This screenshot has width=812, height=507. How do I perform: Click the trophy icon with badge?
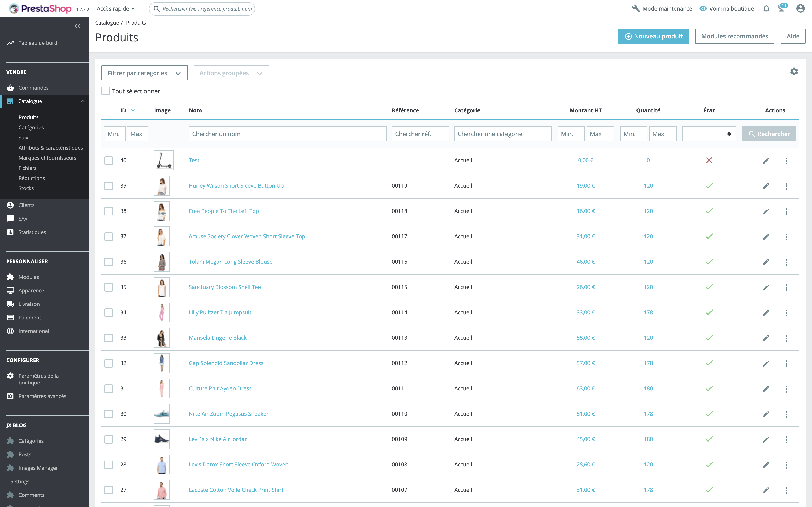point(782,9)
